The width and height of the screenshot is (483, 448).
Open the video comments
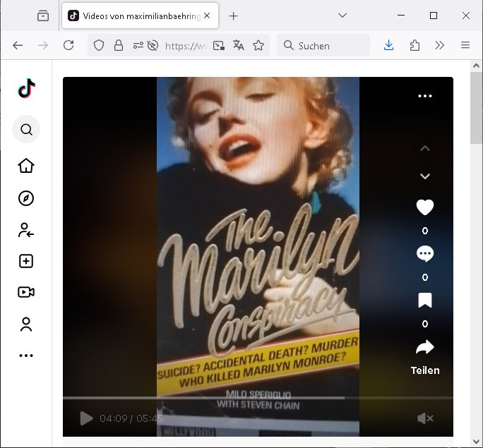coord(425,254)
